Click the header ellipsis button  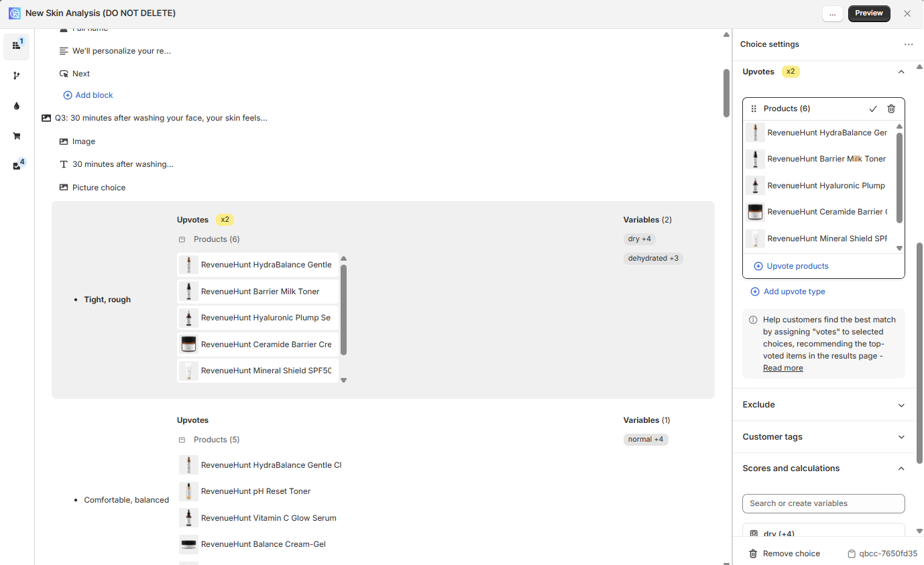tap(832, 13)
